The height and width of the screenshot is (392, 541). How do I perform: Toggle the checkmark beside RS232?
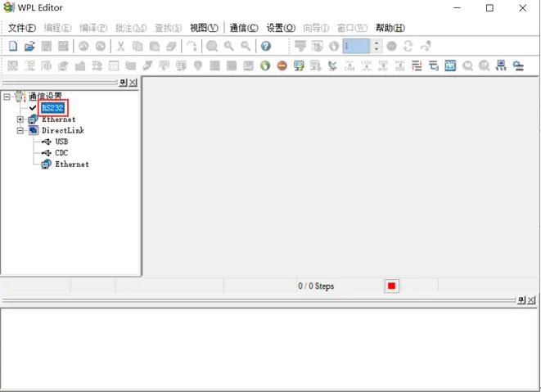tap(33, 108)
